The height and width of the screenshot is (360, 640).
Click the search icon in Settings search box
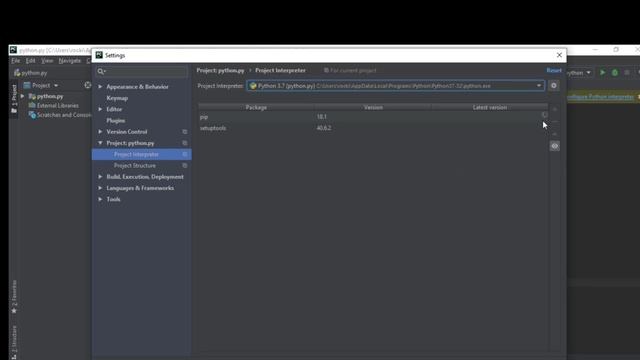point(101,71)
